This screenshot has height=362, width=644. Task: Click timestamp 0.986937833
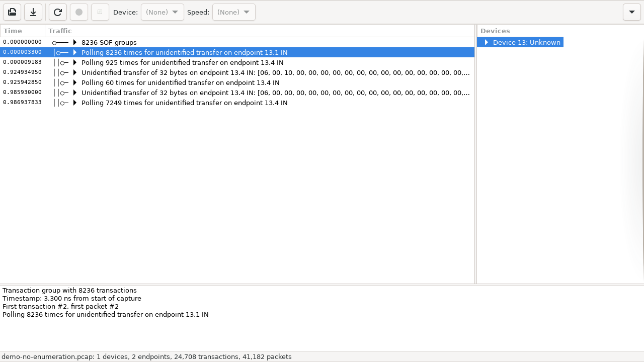23,103
